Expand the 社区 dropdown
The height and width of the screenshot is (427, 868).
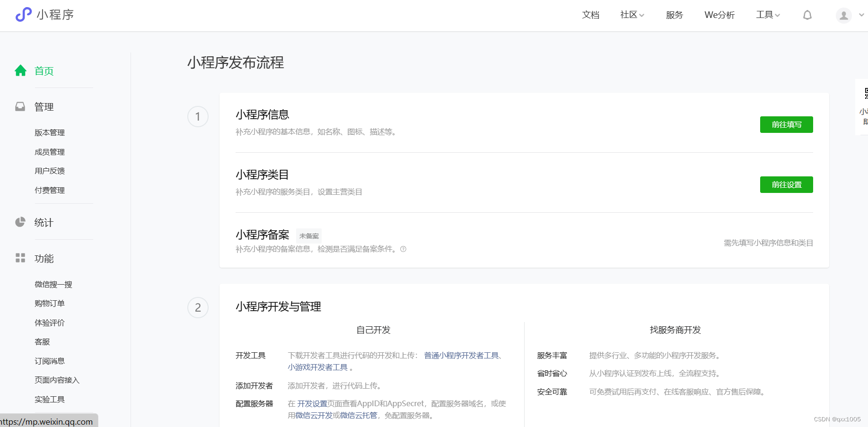[x=632, y=15]
